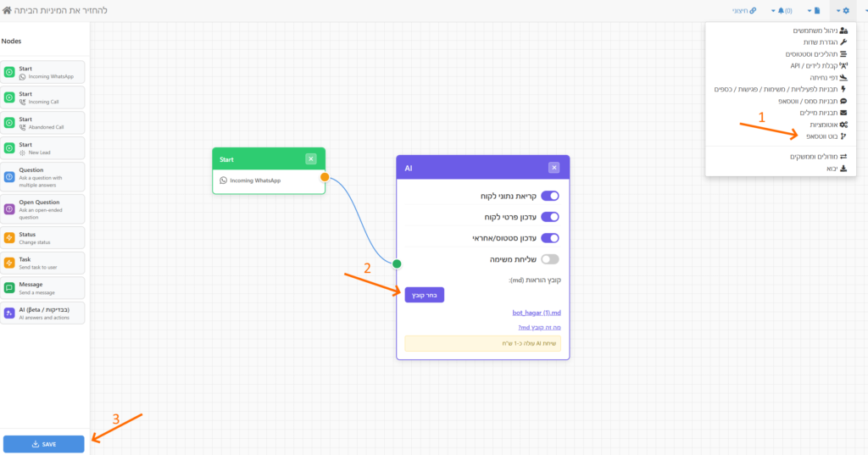
Task: Expand the notifications bell dropdown
Action: point(781,10)
